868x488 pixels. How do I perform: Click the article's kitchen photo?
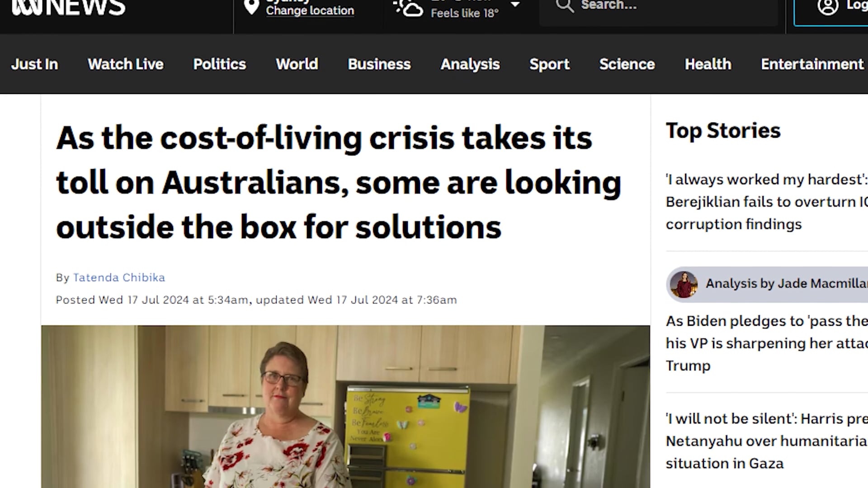pyautogui.click(x=345, y=407)
